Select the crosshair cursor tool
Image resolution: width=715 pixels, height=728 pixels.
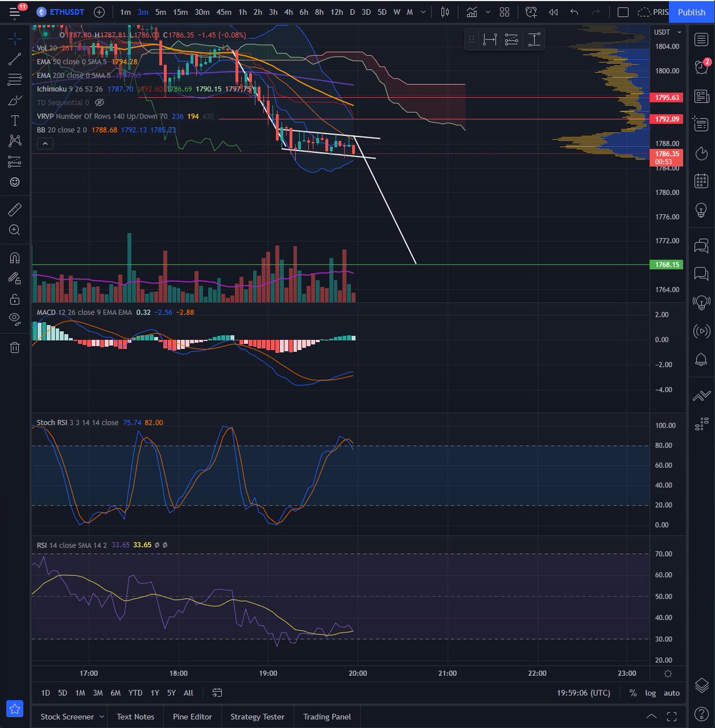pyautogui.click(x=15, y=39)
